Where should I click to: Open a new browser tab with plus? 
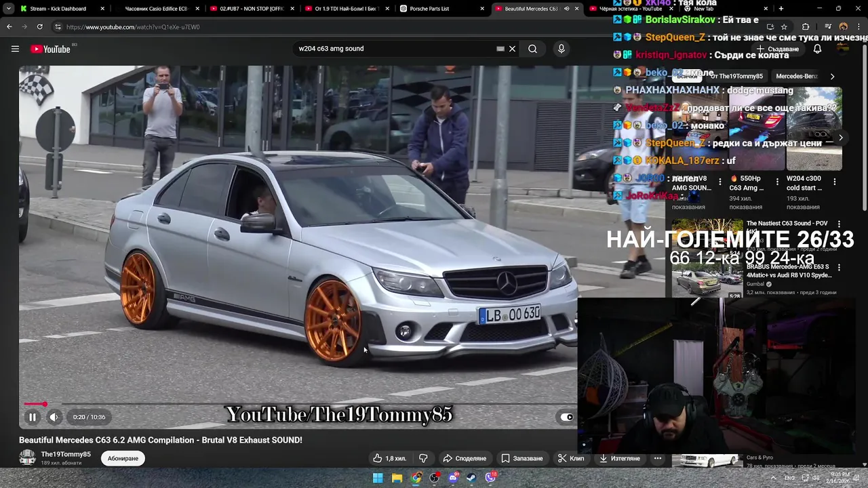[x=781, y=9]
